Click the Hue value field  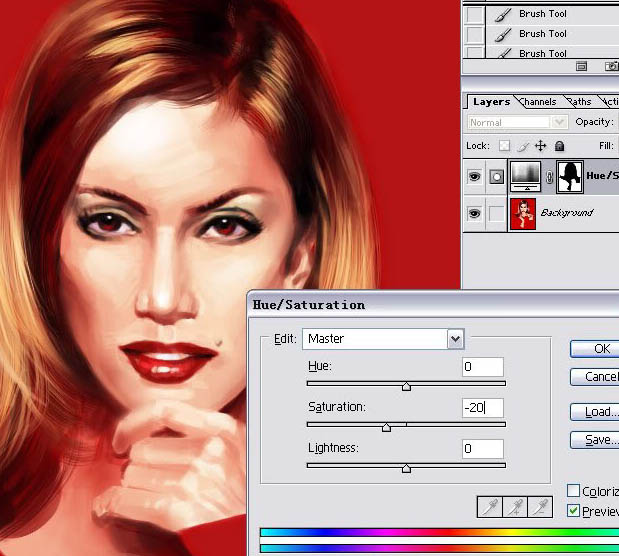tap(483, 367)
